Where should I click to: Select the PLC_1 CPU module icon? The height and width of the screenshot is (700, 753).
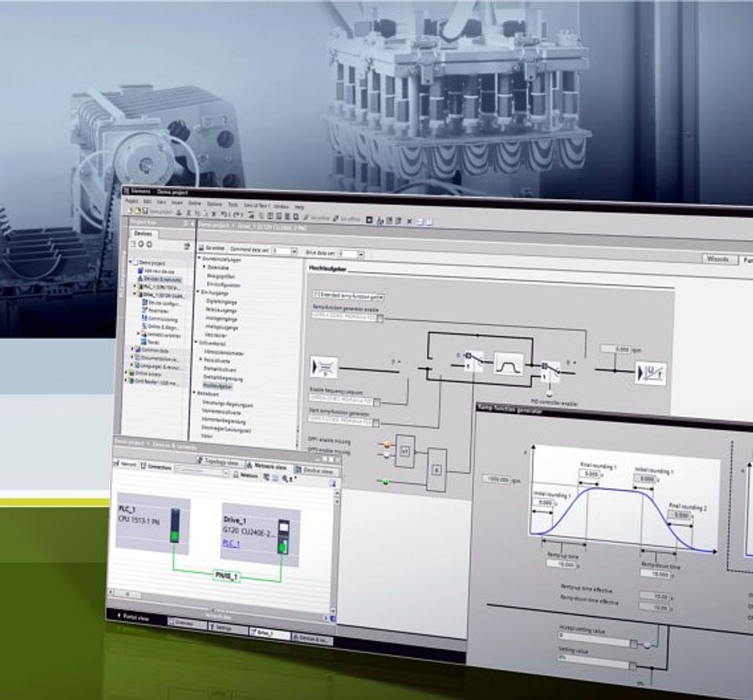click(175, 526)
